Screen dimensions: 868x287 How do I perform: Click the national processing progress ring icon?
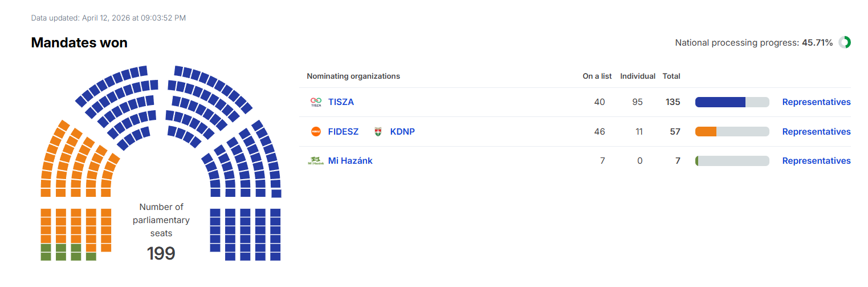(845, 42)
